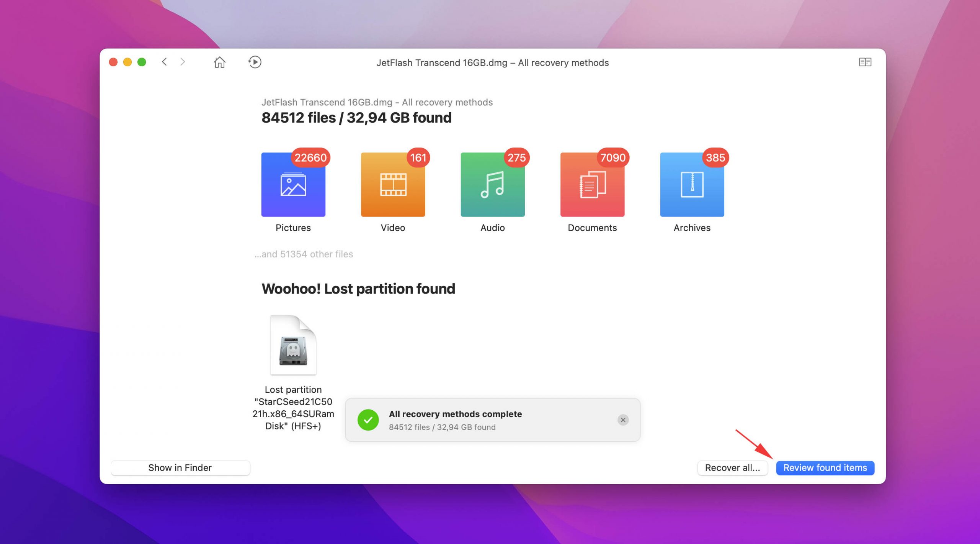Go forward with the right chevron
Screen dimensions: 980x544
(x=183, y=62)
